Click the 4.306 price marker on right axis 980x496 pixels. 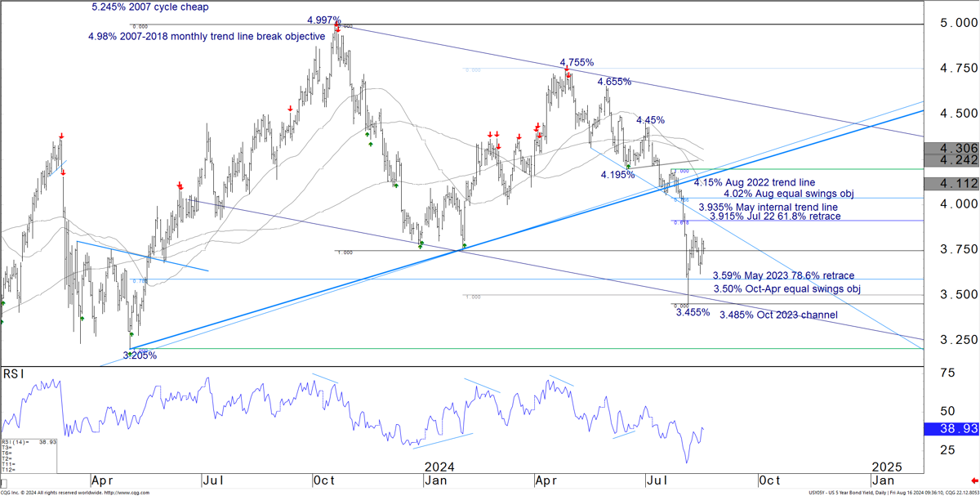pos(951,148)
